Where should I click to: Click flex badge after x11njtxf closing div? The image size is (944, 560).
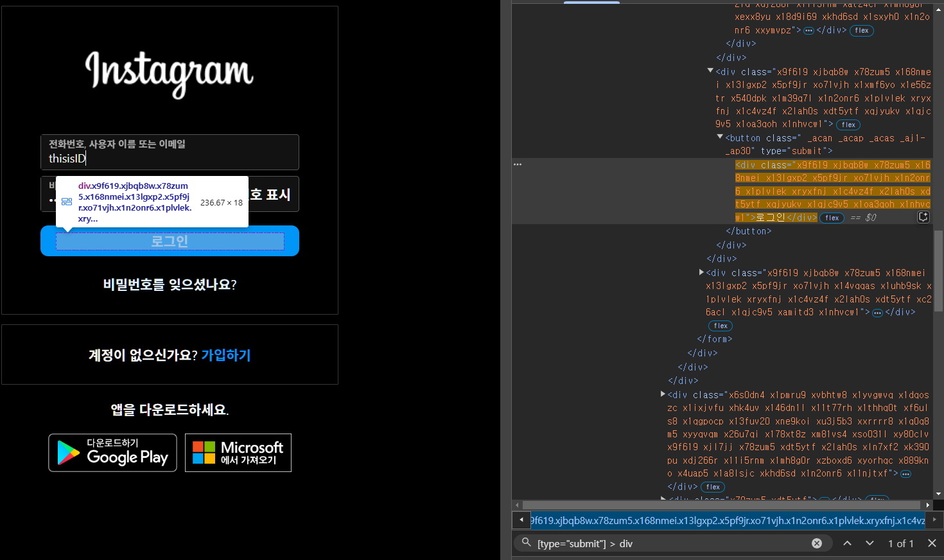point(713,487)
